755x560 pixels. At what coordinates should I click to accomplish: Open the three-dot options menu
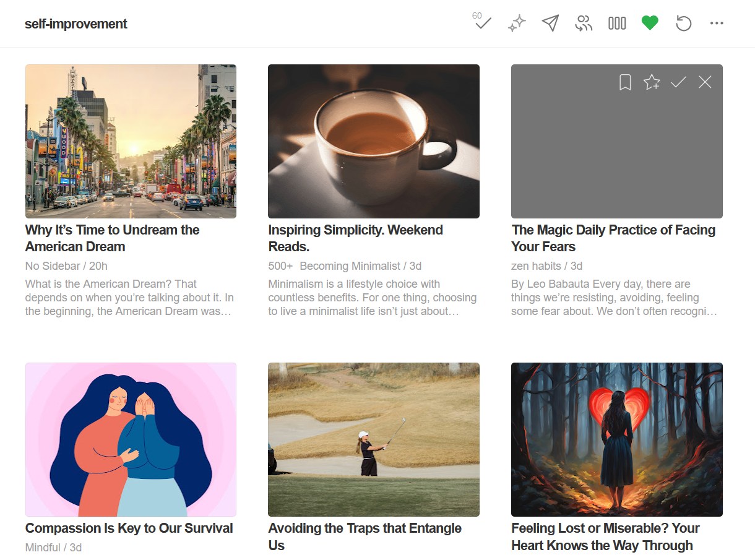[717, 24]
